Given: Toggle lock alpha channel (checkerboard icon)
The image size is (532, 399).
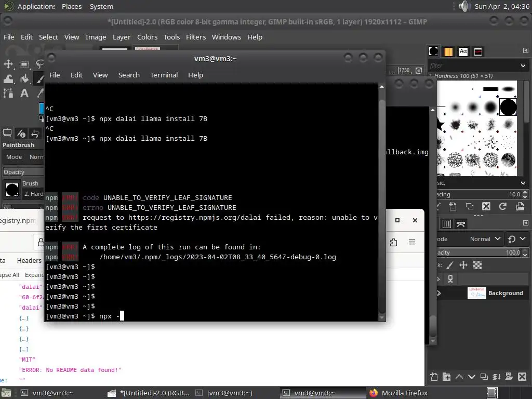Looking at the screenshot, I should (477, 265).
